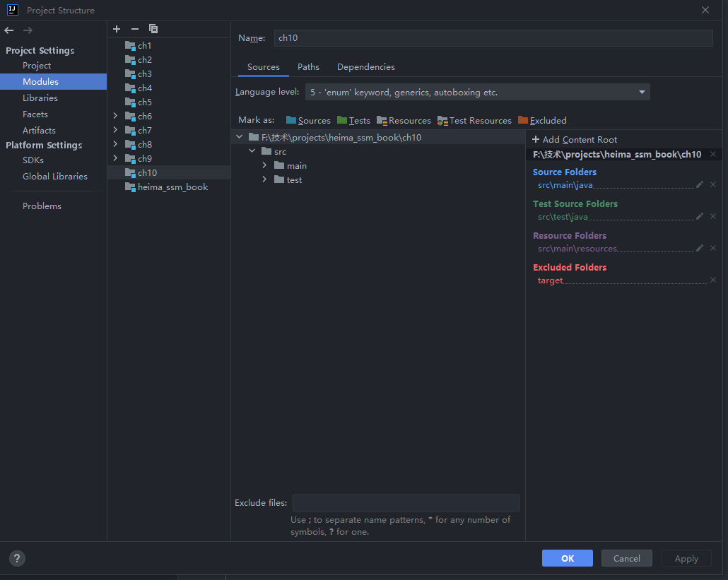This screenshot has width=728, height=580.
Task: Open Artifacts settings
Action: [x=39, y=131]
